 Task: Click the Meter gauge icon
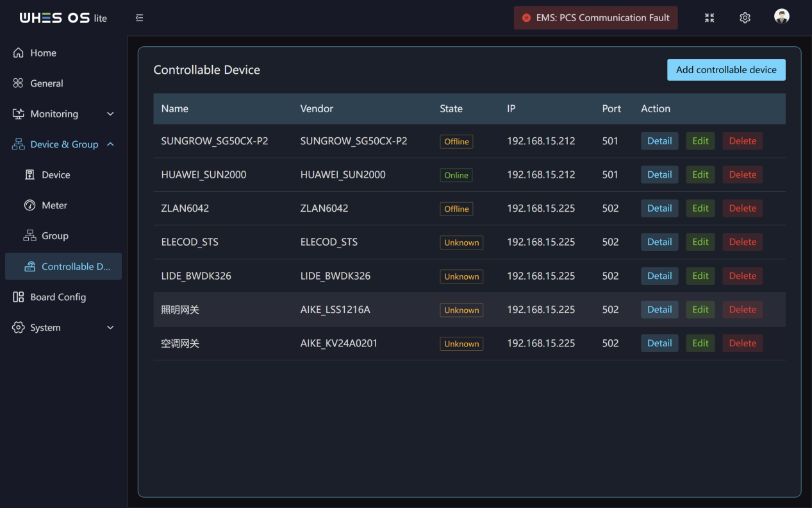pos(29,205)
